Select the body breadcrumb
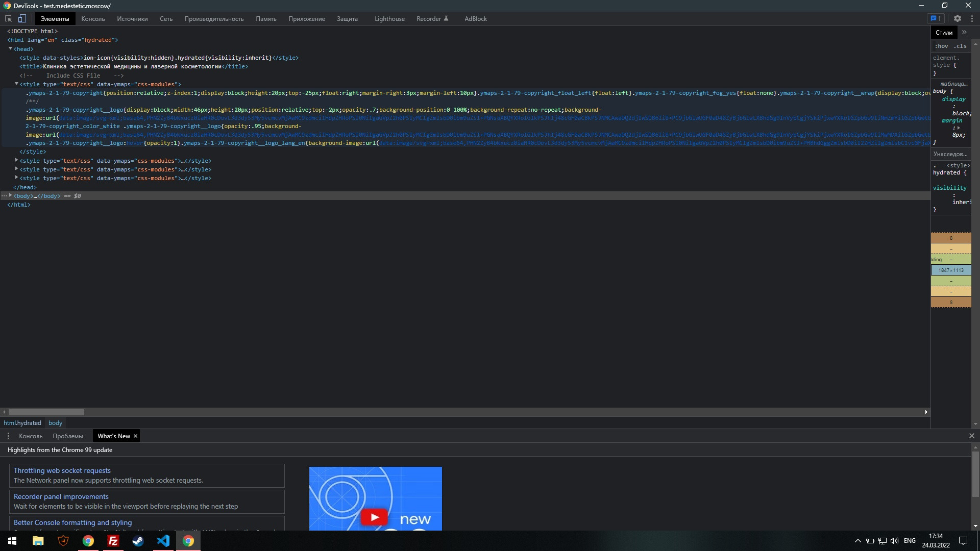 click(55, 423)
